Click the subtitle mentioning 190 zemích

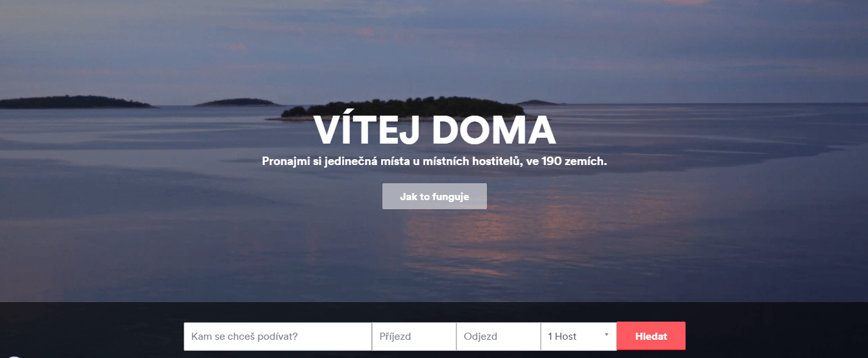[x=434, y=161]
